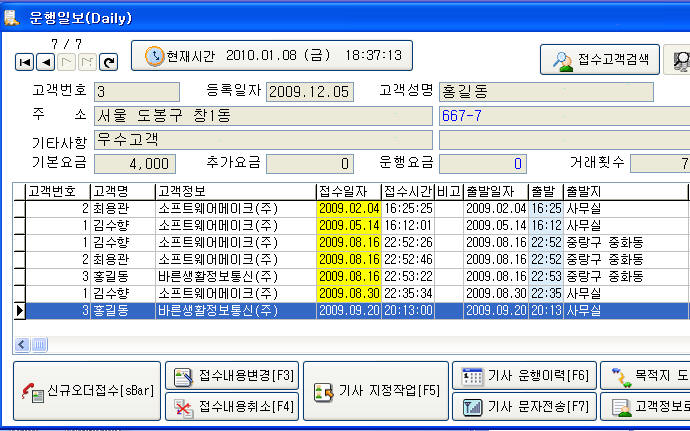Click the grid horizontal scrollbar left arrow
The height and width of the screenshot is (431, 690).
pos(22,345)
